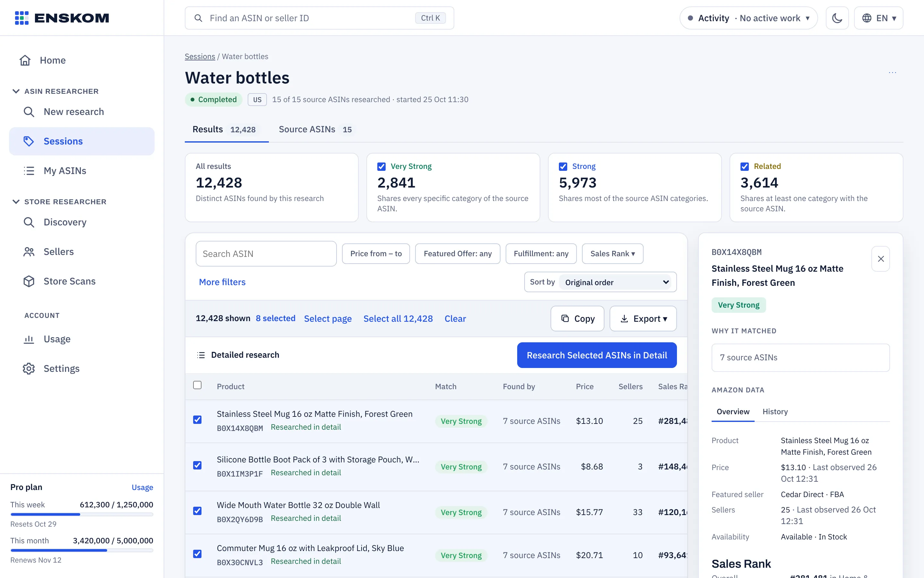Click the magnifier icon in the search bar

pos(198,18)
